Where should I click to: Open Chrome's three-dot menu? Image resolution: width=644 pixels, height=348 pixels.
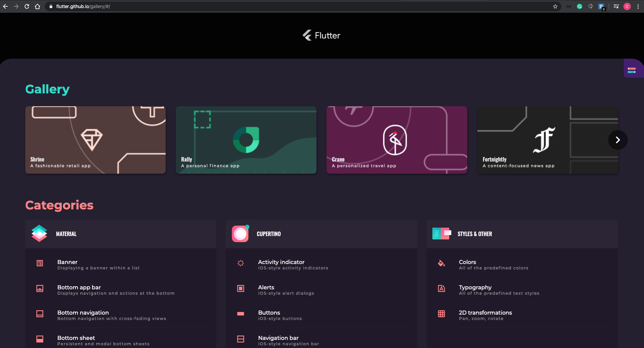[x=638, y=6]
